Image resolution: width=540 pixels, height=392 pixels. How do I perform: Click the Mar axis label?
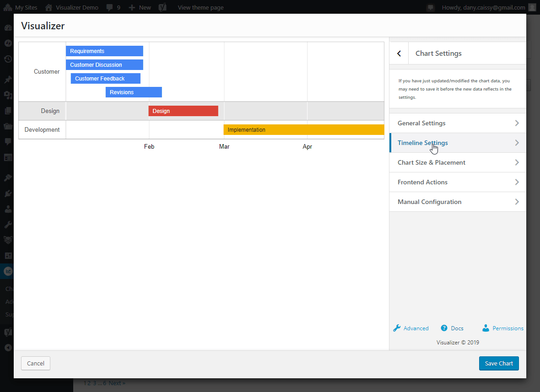click(224, 147)
